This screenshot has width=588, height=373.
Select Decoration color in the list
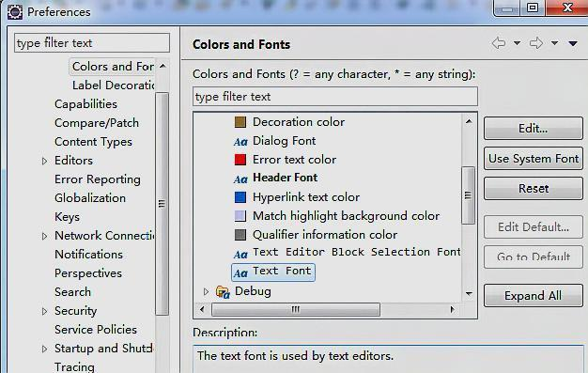point(299,122)
